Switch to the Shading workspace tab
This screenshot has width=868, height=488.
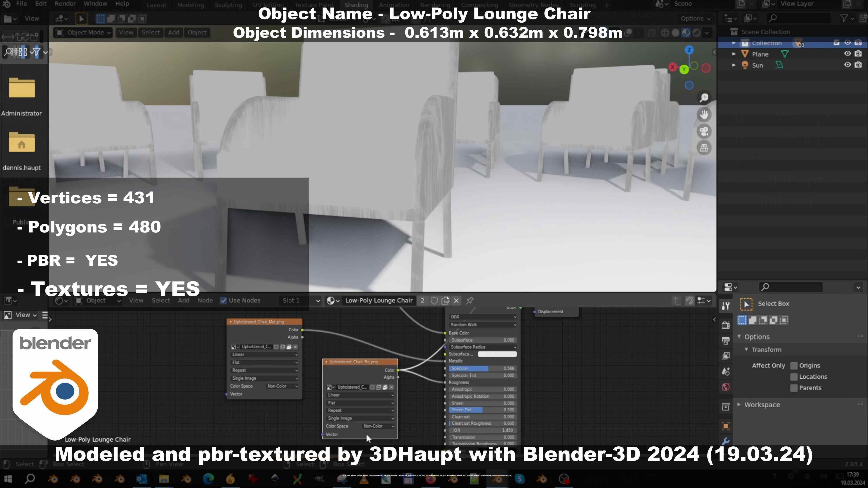[x=356, y=5]
